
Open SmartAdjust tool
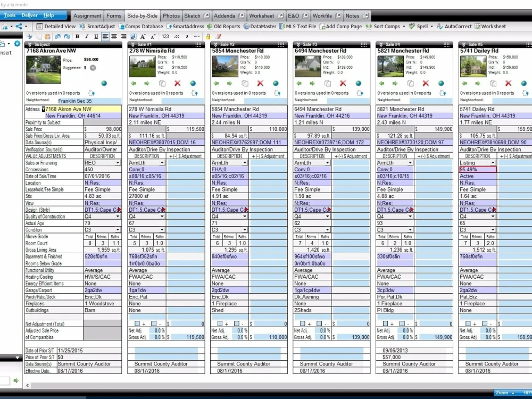click(x=97, y=26)
